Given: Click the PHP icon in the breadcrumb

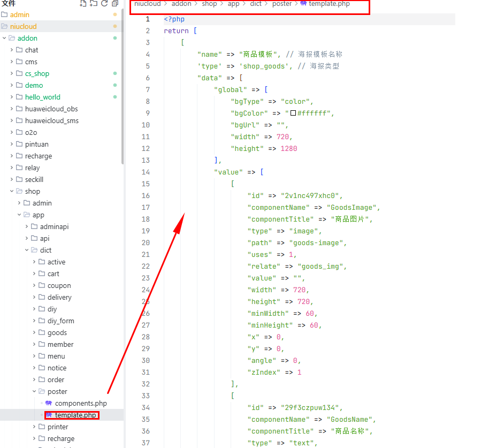Looking at the screenshot, I should pos(303,4).
